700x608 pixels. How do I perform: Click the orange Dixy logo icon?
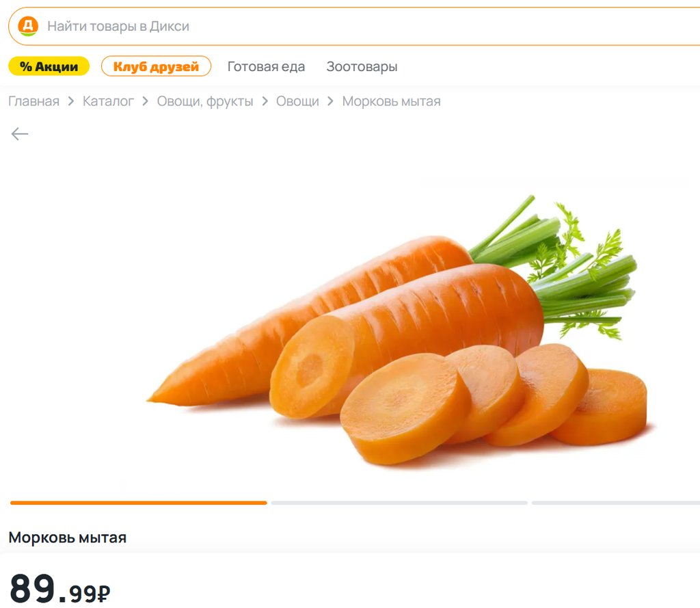pos(27,26)
